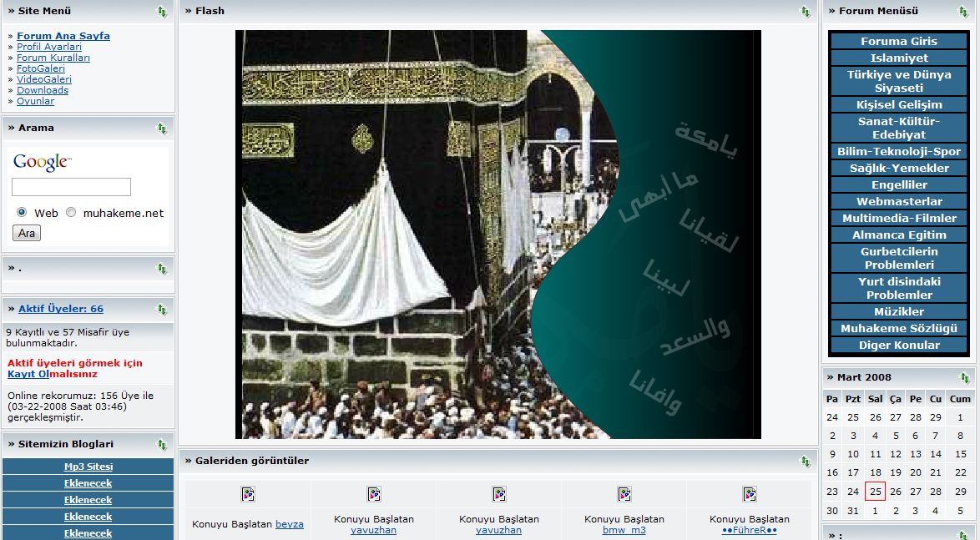Select the muhakeme.net radio option

pos(71,213)
